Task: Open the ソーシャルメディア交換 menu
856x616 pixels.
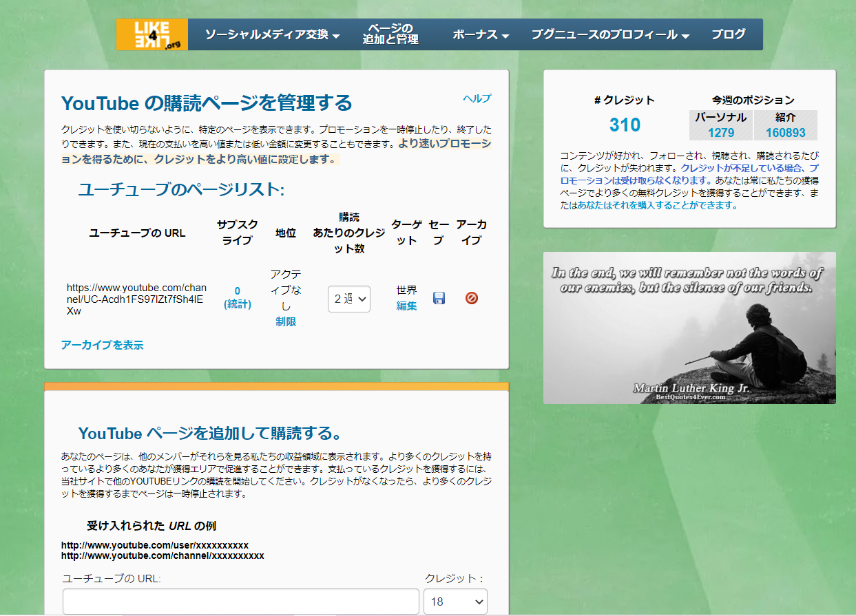Action: click(273, 34)
